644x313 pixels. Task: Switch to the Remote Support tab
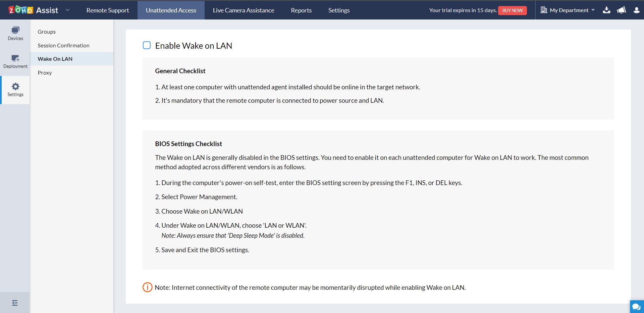[x=108, y=10]
